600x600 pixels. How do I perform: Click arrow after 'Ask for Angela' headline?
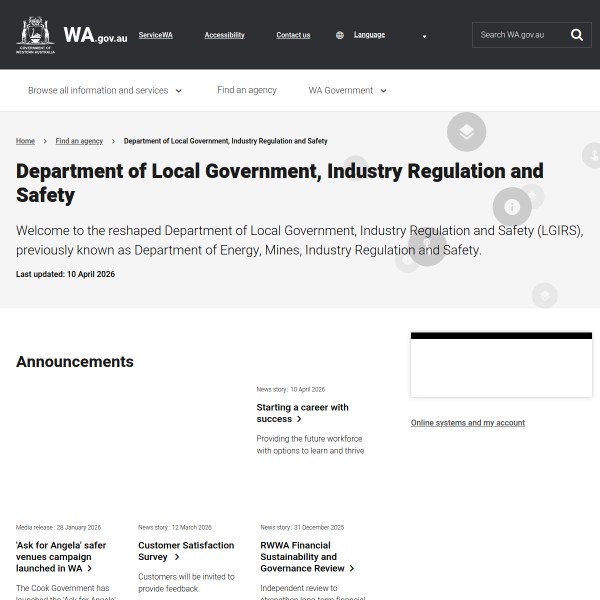coord(89,569)
